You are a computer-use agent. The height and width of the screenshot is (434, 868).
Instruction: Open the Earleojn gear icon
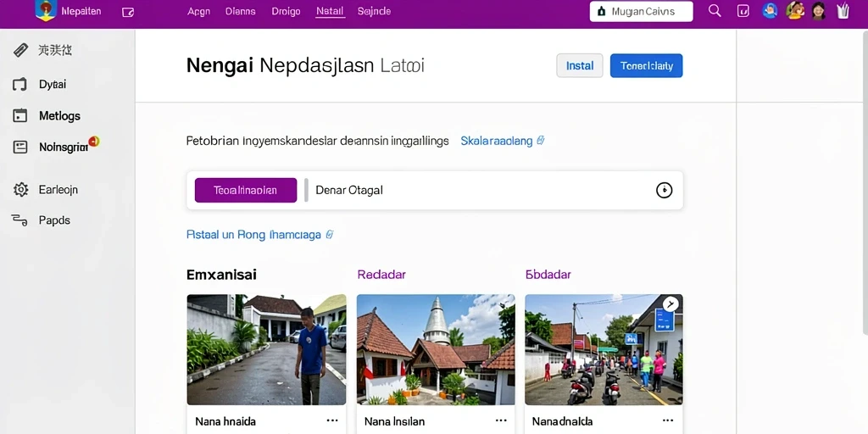(x=20, y=189)
